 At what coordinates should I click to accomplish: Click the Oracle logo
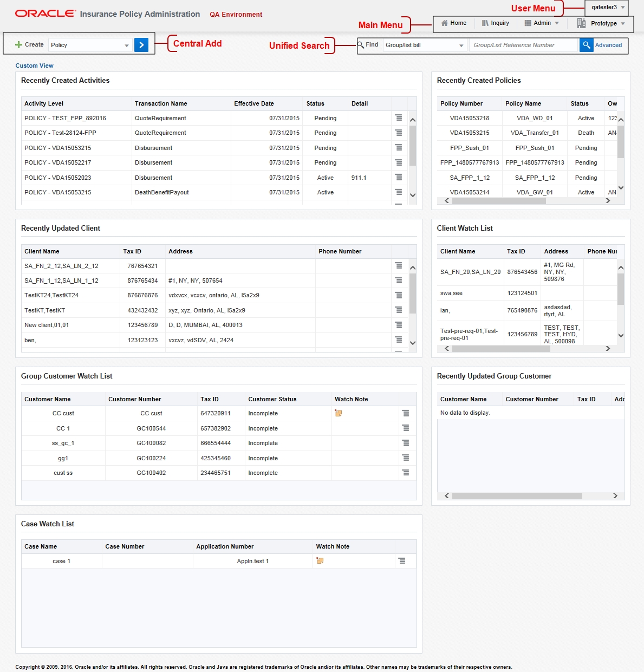45,14
